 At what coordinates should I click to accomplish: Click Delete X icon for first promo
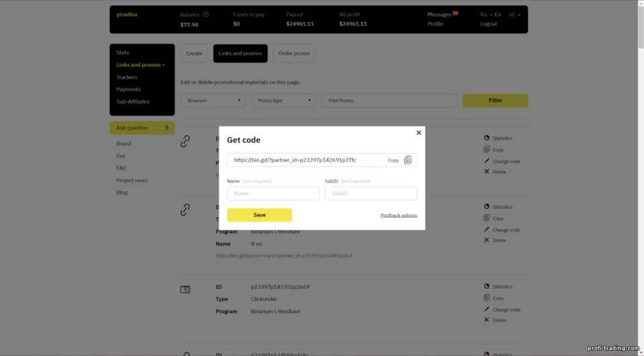pyautogui.click(x=487, y=172)
